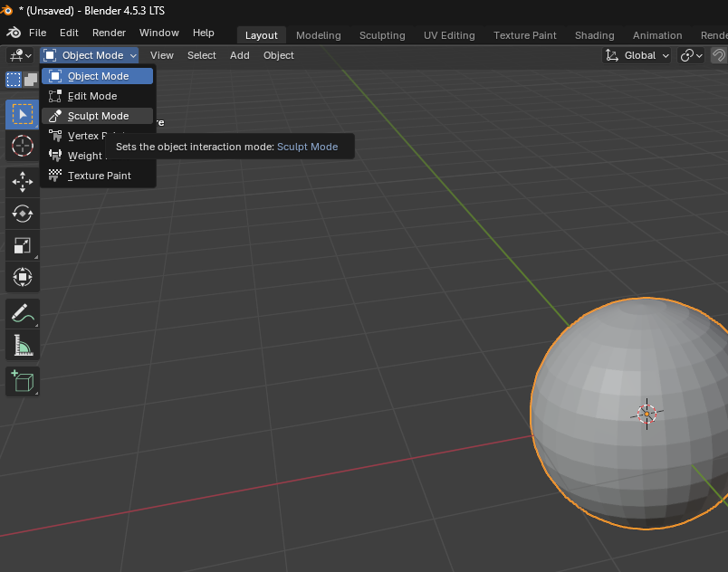Collapse the Object Mode dropdown
This screenshot has width=728, height=572.
[x=90, y=55]
